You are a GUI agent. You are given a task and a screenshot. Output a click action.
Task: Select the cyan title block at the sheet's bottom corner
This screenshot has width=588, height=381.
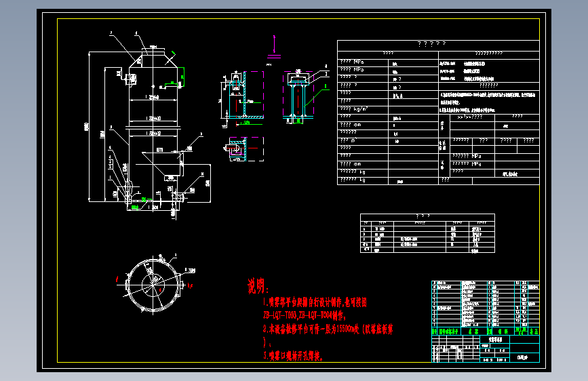pyautogui.click(x=485, y=348)
